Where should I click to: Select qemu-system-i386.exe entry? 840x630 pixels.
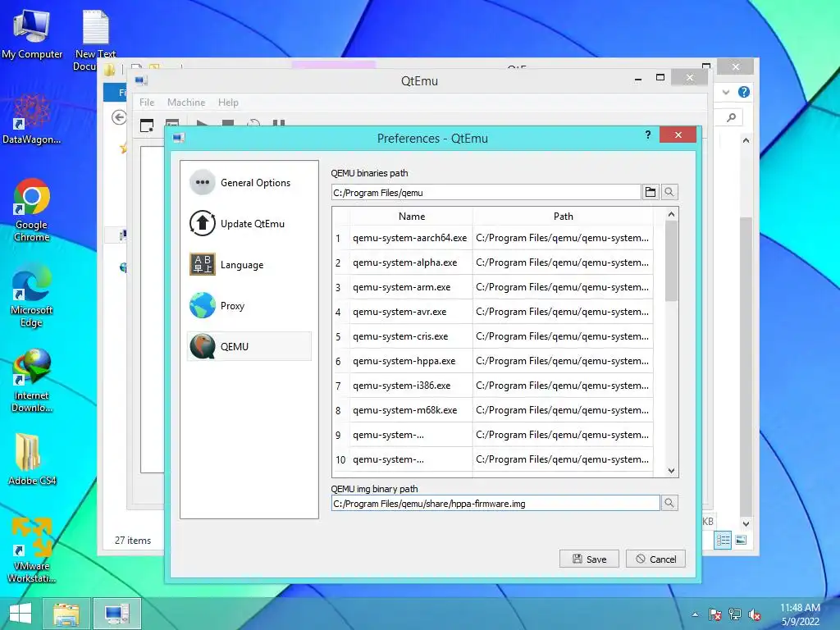[x=410, y=386]
